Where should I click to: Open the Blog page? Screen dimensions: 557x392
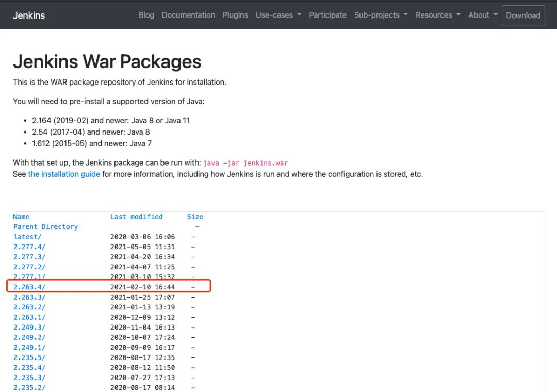coord(146,15)
